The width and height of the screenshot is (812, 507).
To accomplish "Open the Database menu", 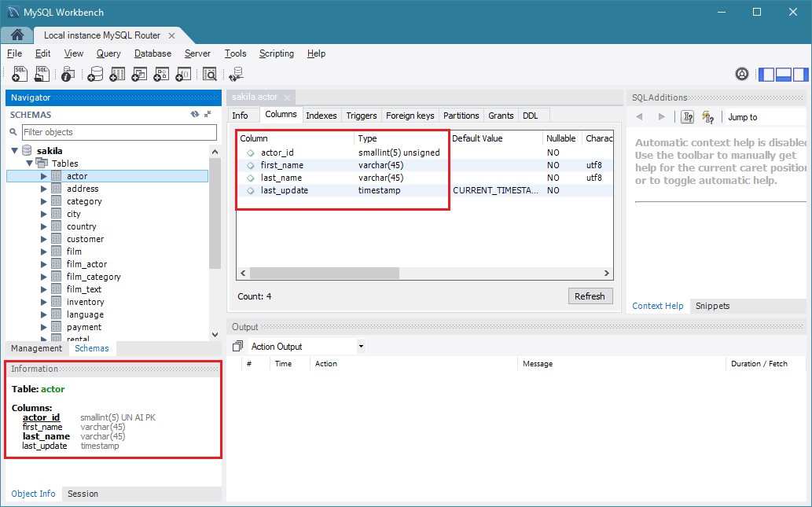I will tap(152, 53).
